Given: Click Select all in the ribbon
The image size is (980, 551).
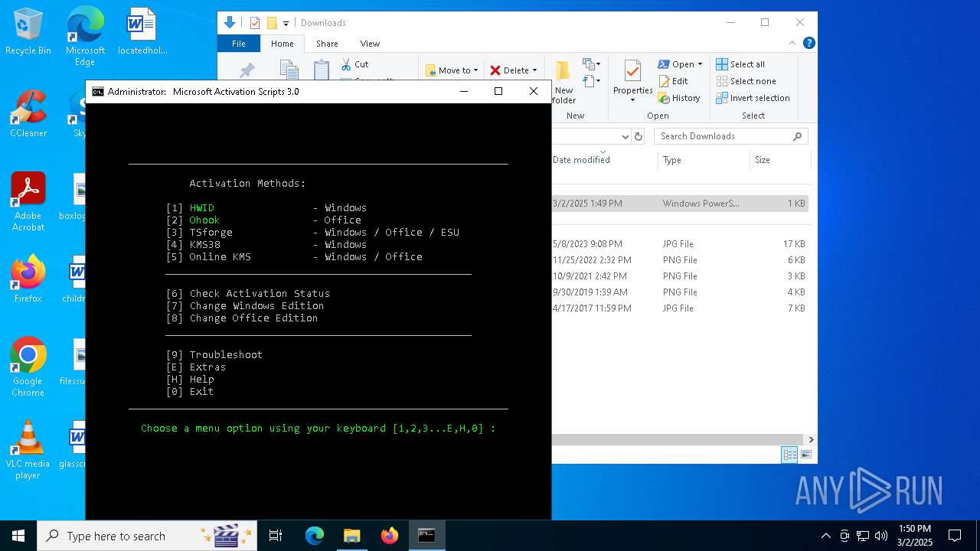Looking at the screenshot, I should (x=740, y=64).
